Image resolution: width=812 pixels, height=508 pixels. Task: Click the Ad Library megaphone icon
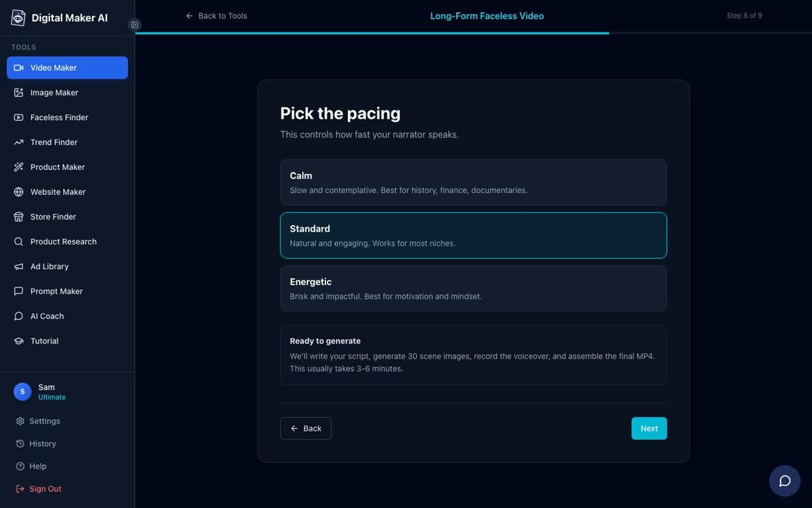tap(18, 266)
